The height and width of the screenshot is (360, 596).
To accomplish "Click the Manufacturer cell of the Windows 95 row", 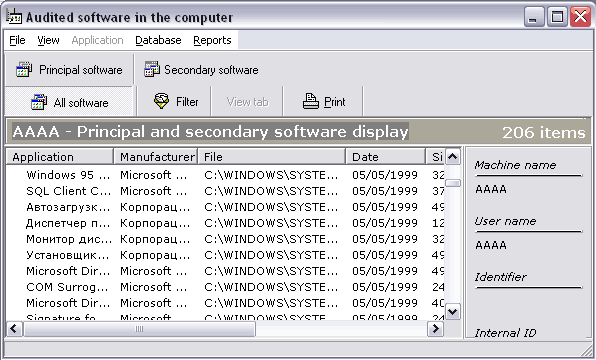I will click(x=154, y=175).
